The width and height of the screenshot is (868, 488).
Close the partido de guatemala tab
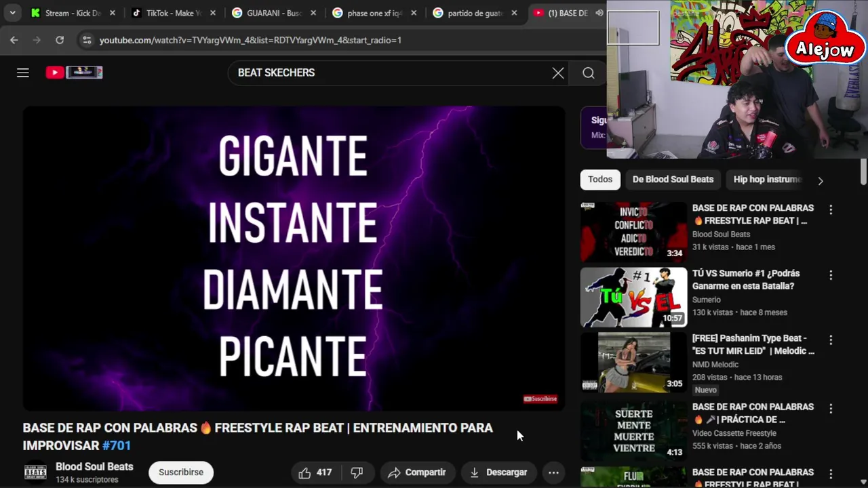coord(514,13)
